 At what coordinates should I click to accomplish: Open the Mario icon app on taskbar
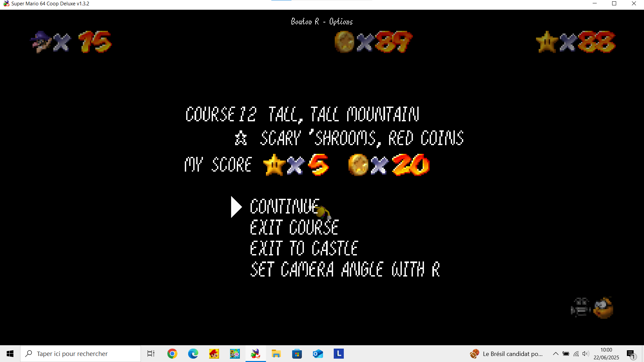click(x=214, y=354)
